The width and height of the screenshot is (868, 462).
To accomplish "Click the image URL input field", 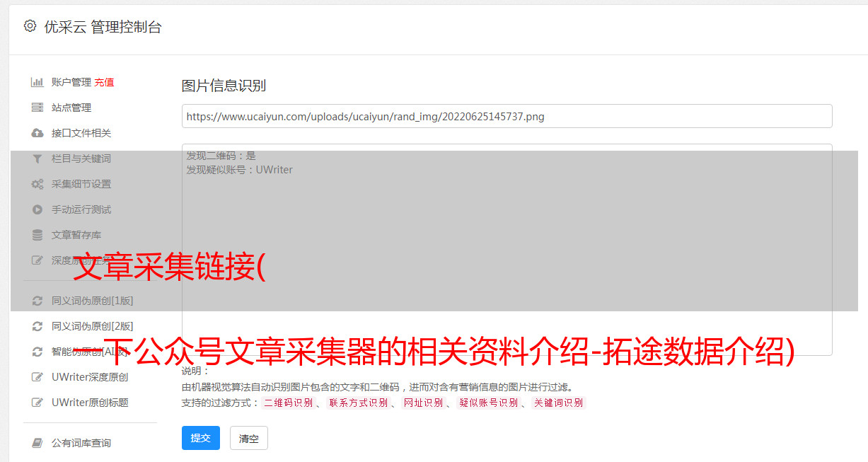I will pos(507,116).
